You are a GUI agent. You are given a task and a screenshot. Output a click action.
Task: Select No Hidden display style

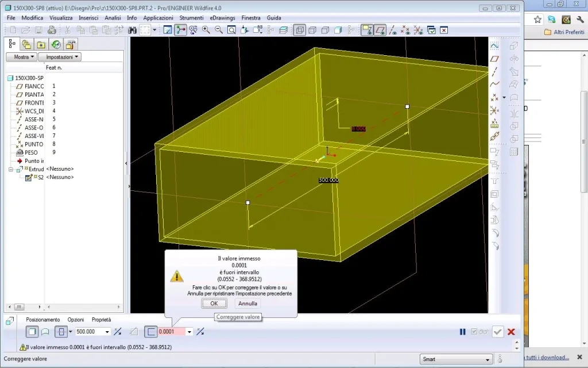(325, 30)
